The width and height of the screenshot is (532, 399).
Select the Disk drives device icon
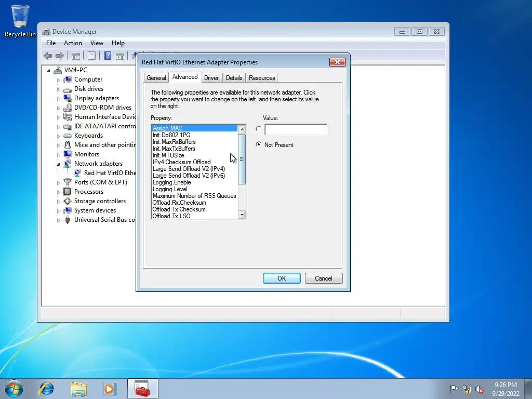(x=68, y=89)
